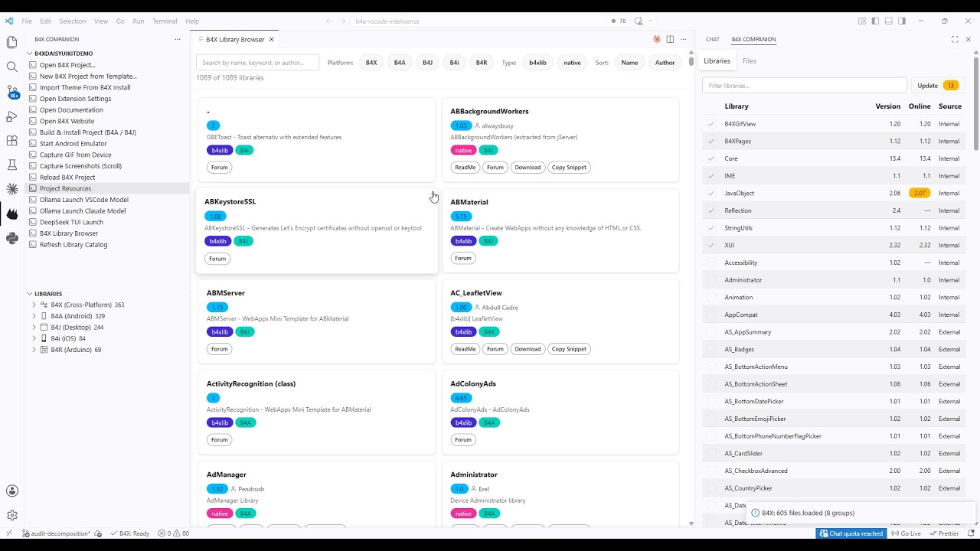Screen dimensions: 980x551
Task: Close the secondary side bar panel
Action: [969, 39]
